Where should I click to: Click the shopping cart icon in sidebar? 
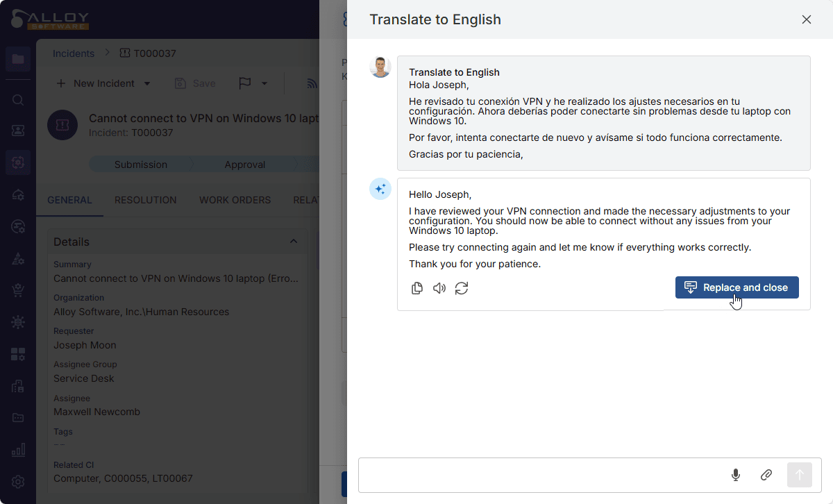pyautogui.click(x=18, y=291)
